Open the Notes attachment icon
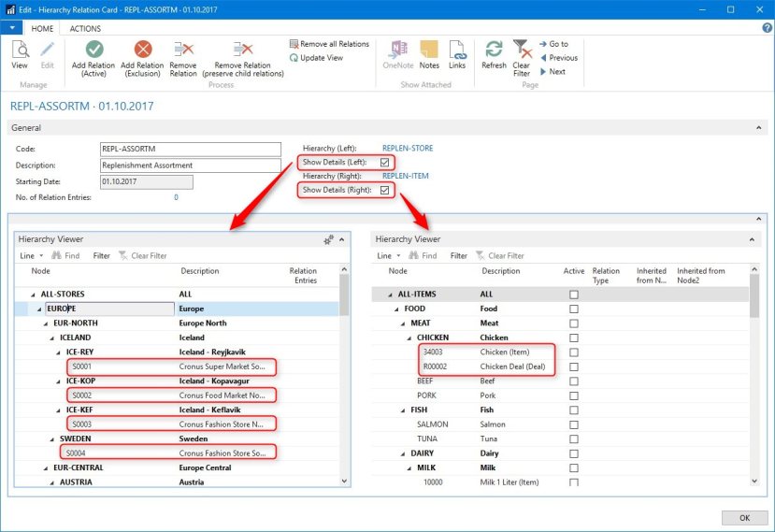This screenshot has height=532, width=775. tap(429, 50)
